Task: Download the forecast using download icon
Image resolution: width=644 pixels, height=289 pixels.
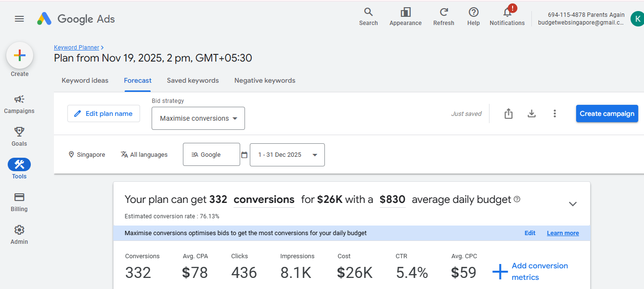Action: (531, 113)
